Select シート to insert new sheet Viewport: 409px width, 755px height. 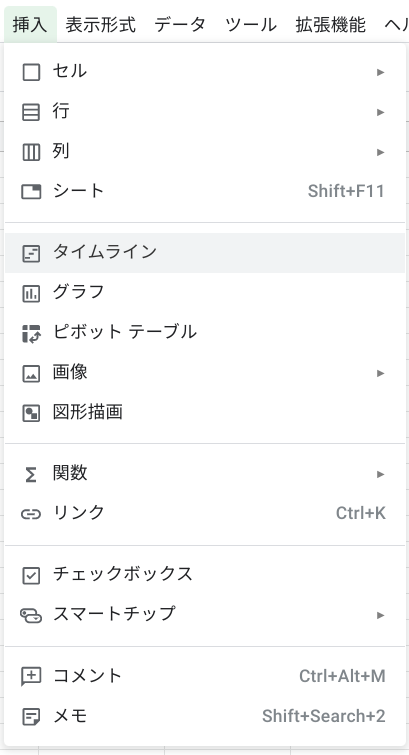tap(205, 192)
